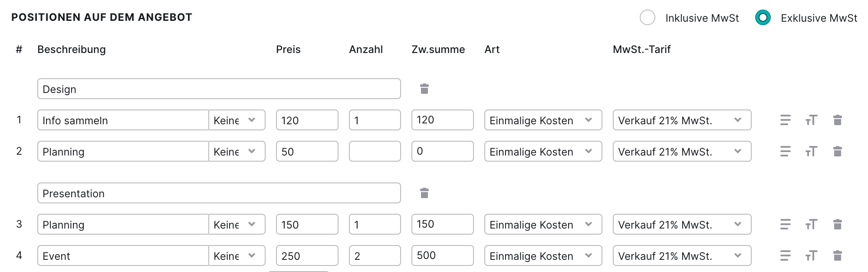Select Exklusive MwSt radio option

coord(763,18)
